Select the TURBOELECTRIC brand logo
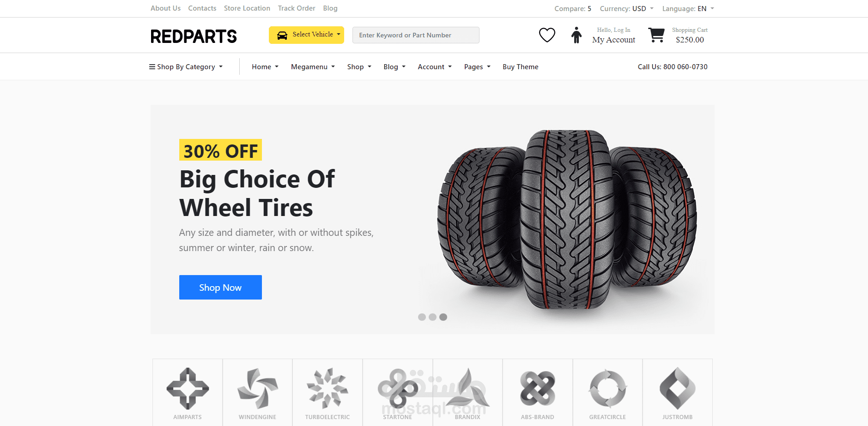868x426 pixels. [x=328, y=389]
